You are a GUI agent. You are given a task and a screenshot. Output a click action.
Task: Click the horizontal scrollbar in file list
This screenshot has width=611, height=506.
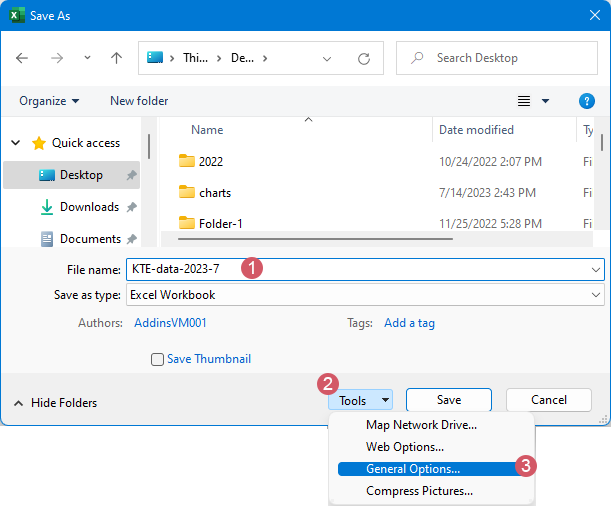point(315,238)
